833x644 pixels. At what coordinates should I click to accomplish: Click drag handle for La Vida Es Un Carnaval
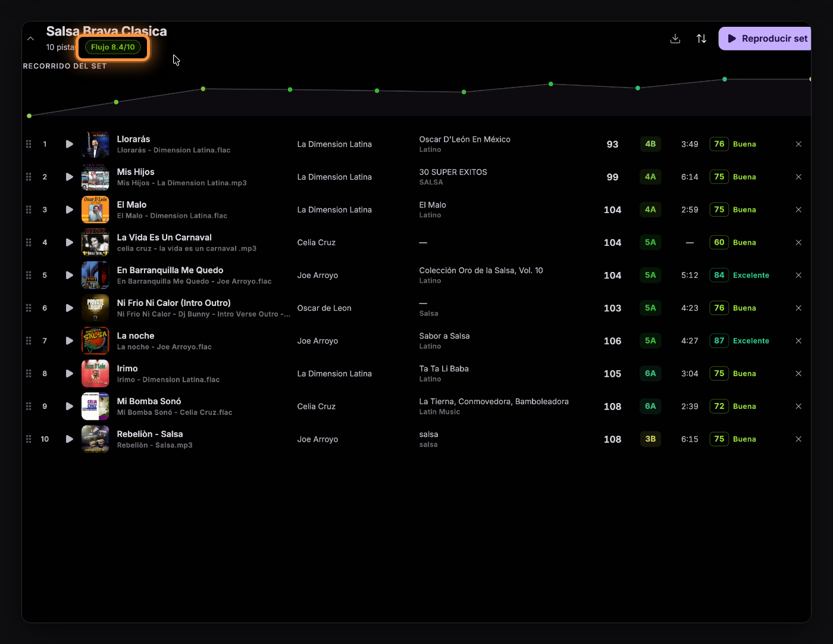29,242
